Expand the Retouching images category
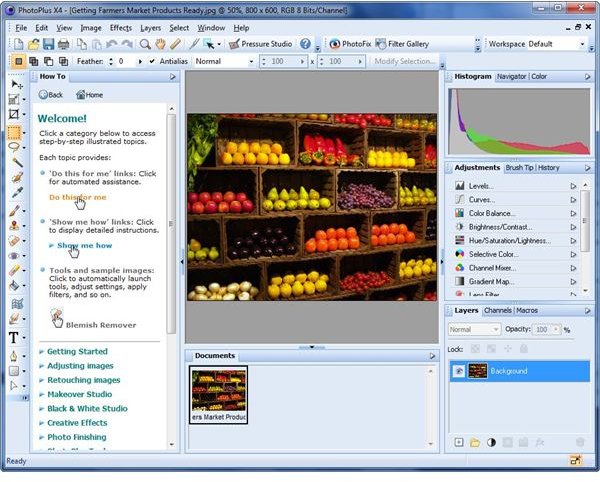 (x=83, y=380)
